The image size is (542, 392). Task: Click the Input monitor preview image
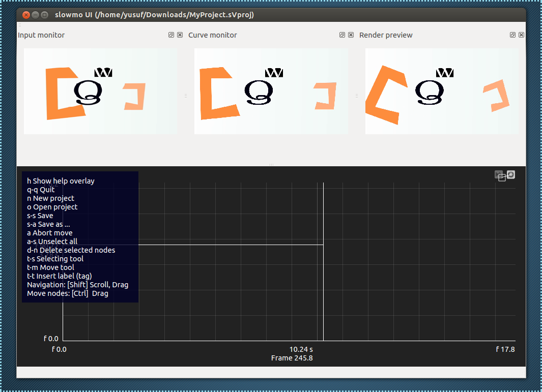coord(100,91)
